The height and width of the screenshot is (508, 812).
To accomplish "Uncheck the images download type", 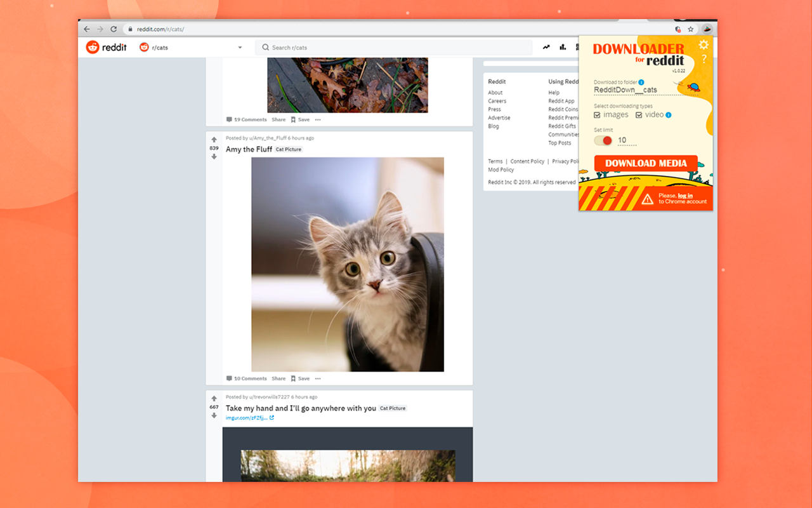I will point(597,115).
